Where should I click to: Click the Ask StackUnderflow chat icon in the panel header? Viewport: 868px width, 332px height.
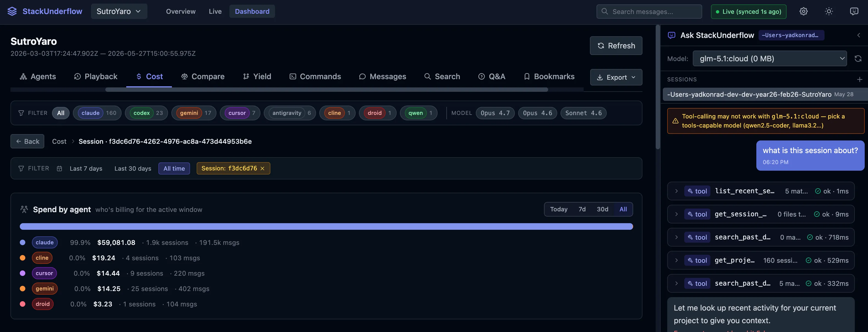pyautogui.click(x=671, y=35)
